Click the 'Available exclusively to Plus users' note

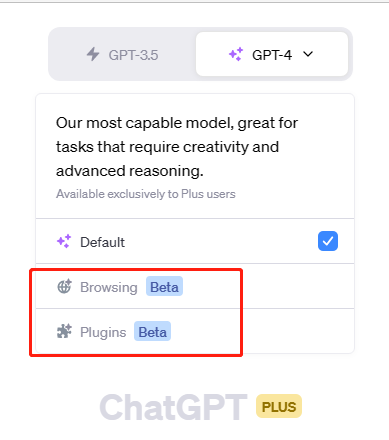(x=146, y=194)
